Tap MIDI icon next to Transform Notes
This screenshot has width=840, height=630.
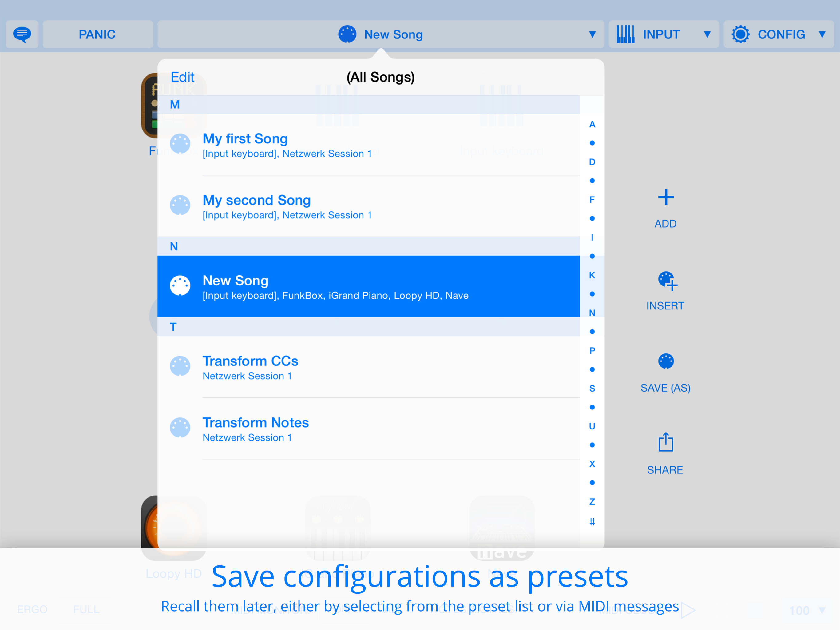click(x=180, y=428)
